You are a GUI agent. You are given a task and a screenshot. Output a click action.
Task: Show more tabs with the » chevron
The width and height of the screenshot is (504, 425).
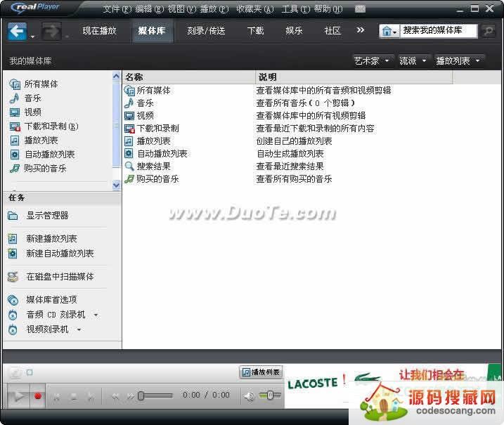[361, 30]
